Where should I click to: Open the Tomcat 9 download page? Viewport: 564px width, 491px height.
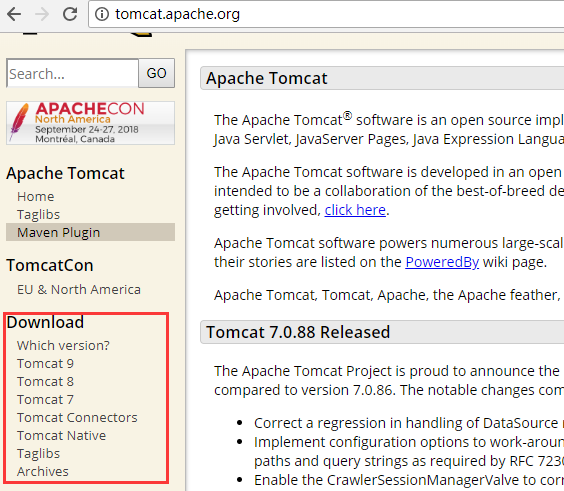[45, 363]
